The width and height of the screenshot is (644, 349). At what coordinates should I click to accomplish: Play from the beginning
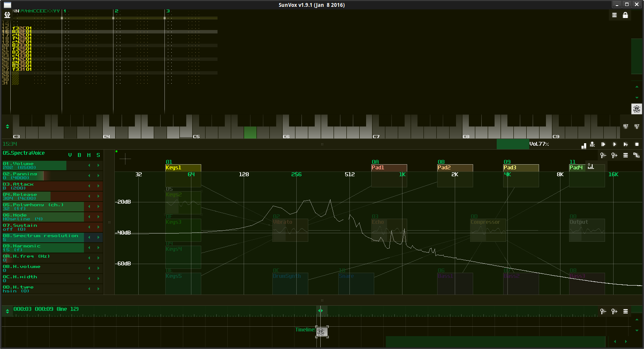603,144
